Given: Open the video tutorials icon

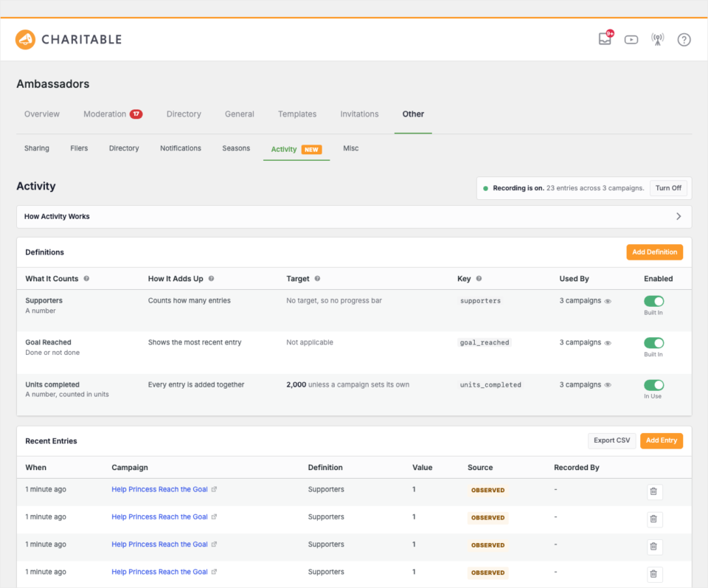Looking at the screenshot, I should (631, 40).
